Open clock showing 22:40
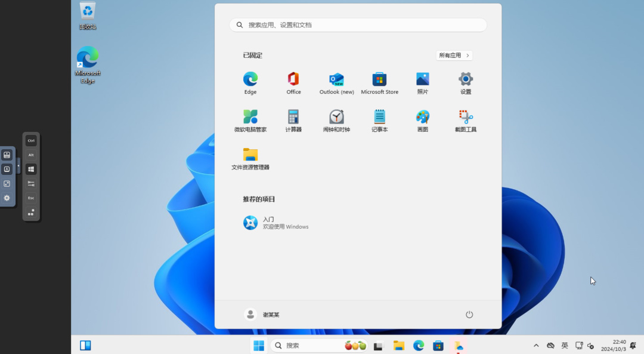The height and width of the screenshot is (354, 644). pyautogui.click(x=613, y=346)
